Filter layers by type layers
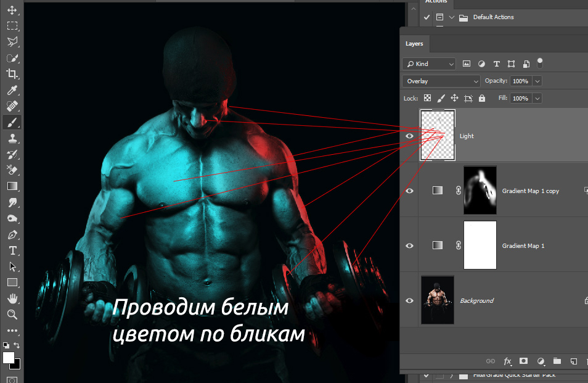Viewport: 588px width, 383px height. (x=497, y=64)
